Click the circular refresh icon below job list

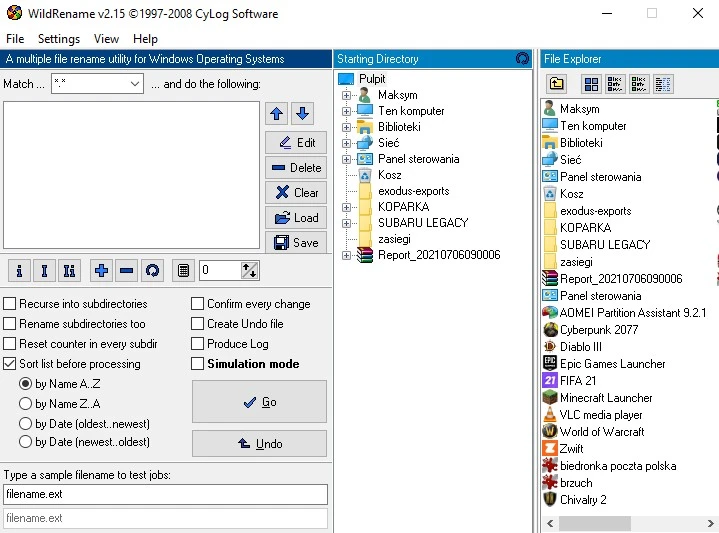pos(152,270)
